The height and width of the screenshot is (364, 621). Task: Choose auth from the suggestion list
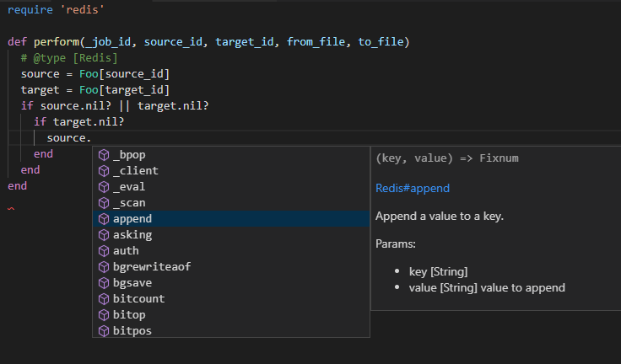(231, 251)
